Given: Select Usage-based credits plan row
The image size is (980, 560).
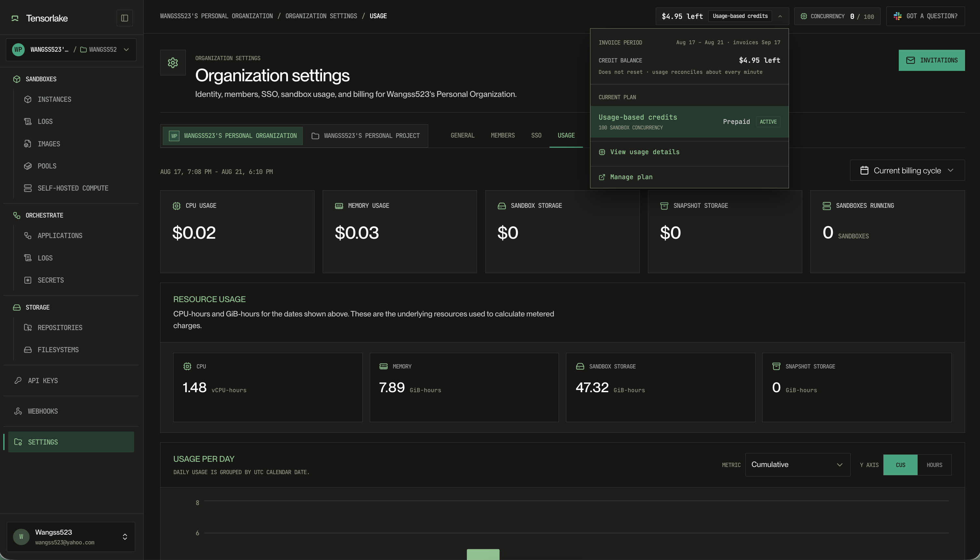Looking at the screenshot, I should (689, 122).
